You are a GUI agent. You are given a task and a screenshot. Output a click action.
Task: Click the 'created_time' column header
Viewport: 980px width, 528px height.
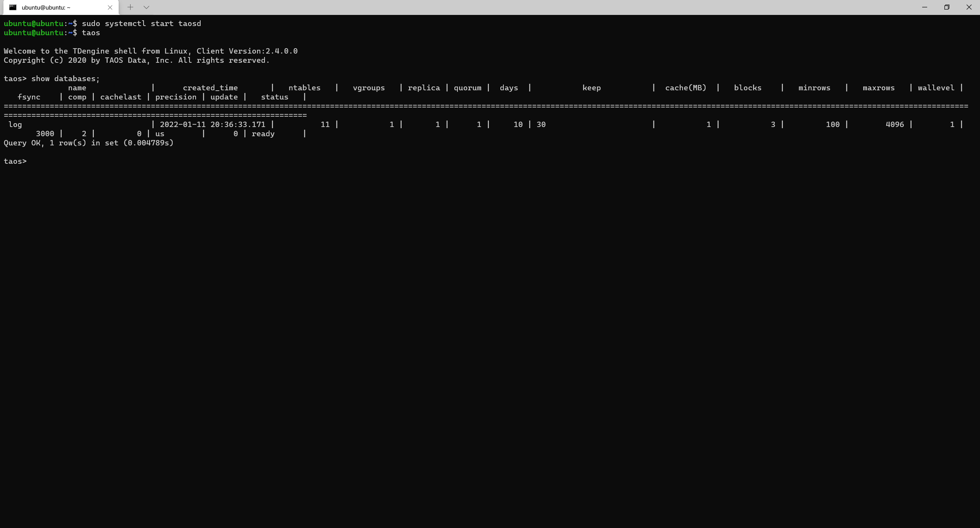click(210, 88)
